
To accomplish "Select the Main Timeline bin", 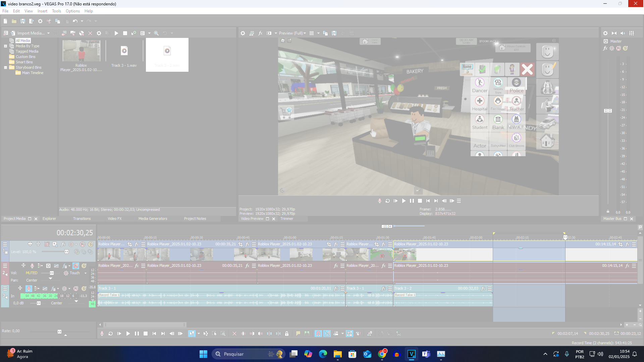I will click(x=33, y=73).
